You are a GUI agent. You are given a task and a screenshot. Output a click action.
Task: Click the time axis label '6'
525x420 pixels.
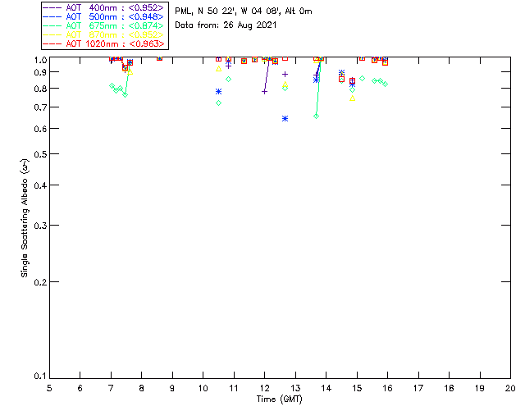point(80,388)
